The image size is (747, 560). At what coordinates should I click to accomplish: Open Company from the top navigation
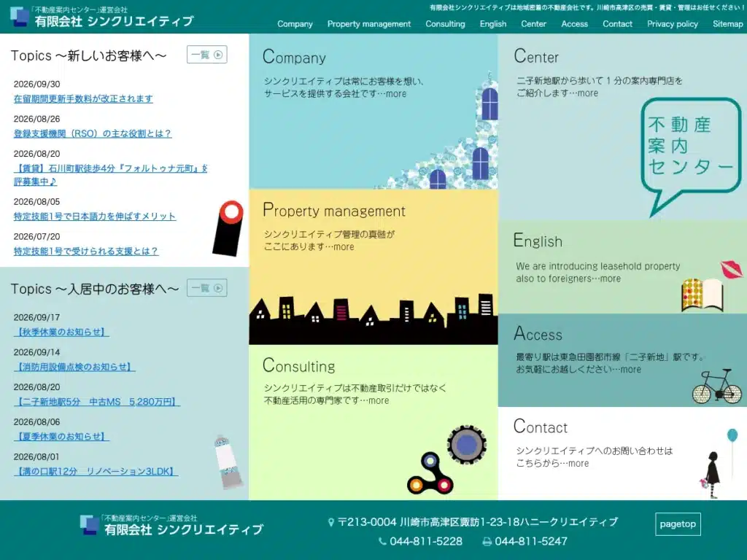pos(295,24)
